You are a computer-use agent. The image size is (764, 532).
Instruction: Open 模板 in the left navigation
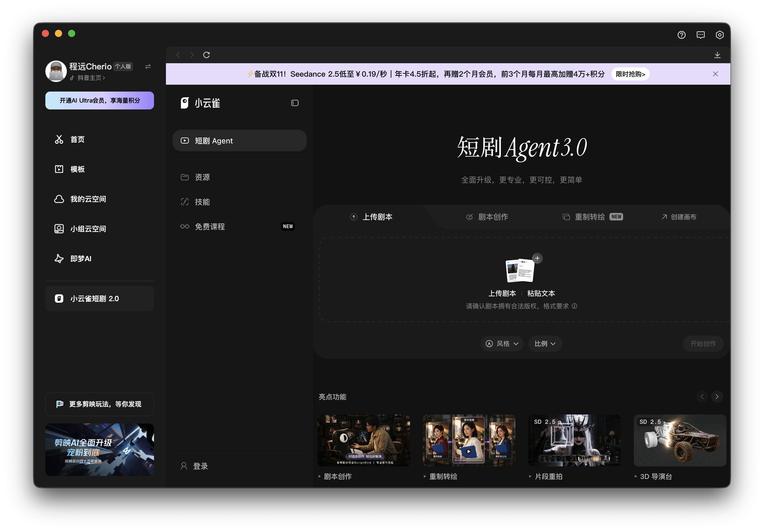(x=99, y=169)
